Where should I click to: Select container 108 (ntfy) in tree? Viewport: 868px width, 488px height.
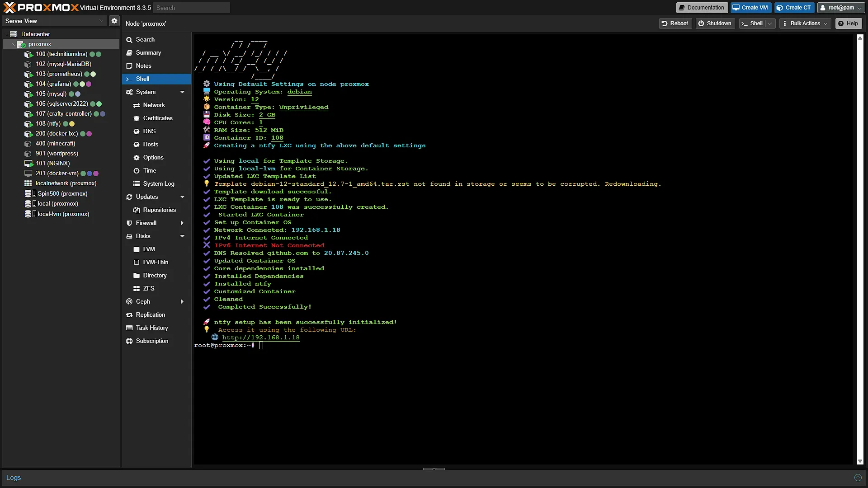pos(61,124)
